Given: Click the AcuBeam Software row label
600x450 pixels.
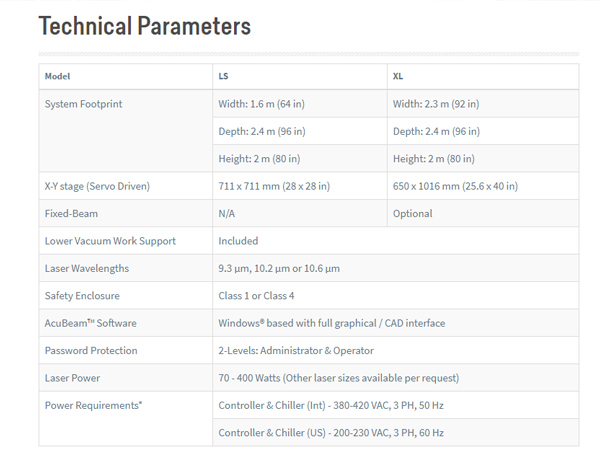Looking at the screenshot, I should click(x=91, y=323).
